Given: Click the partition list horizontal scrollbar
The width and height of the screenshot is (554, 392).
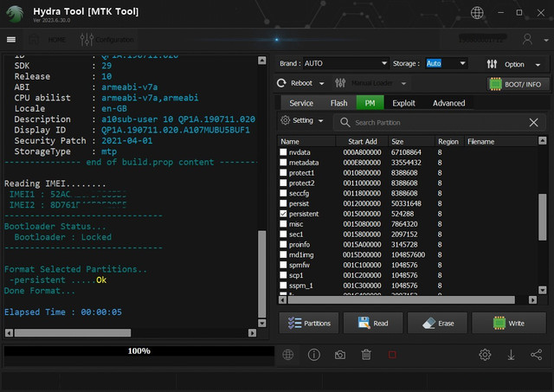Looking at the screenshot, I should (402, 299).
